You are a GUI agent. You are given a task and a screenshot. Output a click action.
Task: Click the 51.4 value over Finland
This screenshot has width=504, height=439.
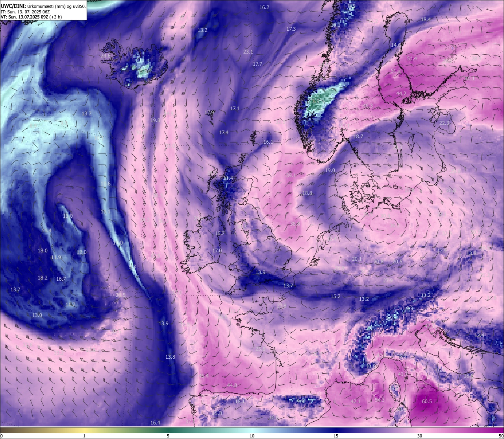tap(412, 58)
